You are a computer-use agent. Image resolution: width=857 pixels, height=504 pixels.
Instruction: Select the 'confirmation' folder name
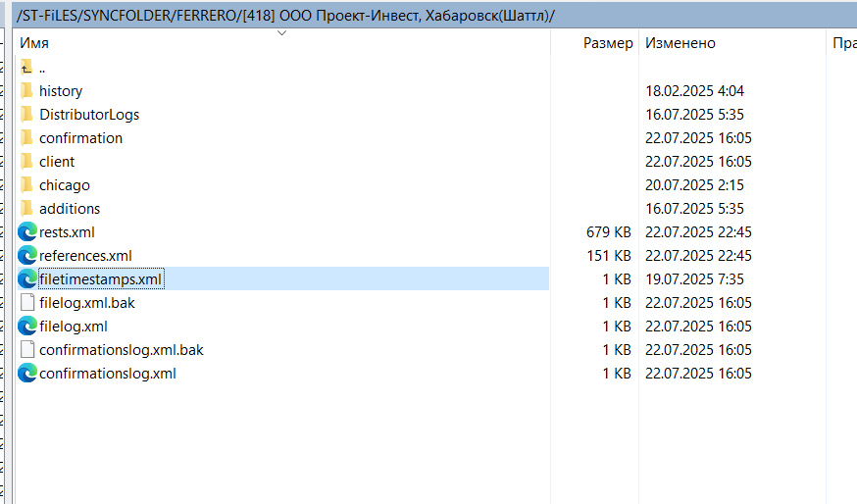click(x=80, y=137)
